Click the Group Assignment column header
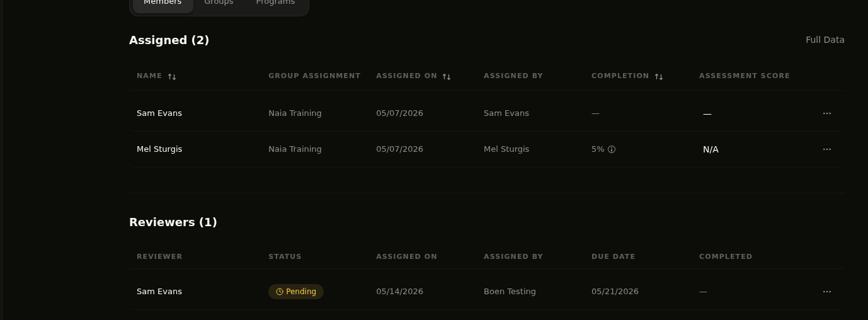This screenshot has width=868, height=320. point(314,76)
